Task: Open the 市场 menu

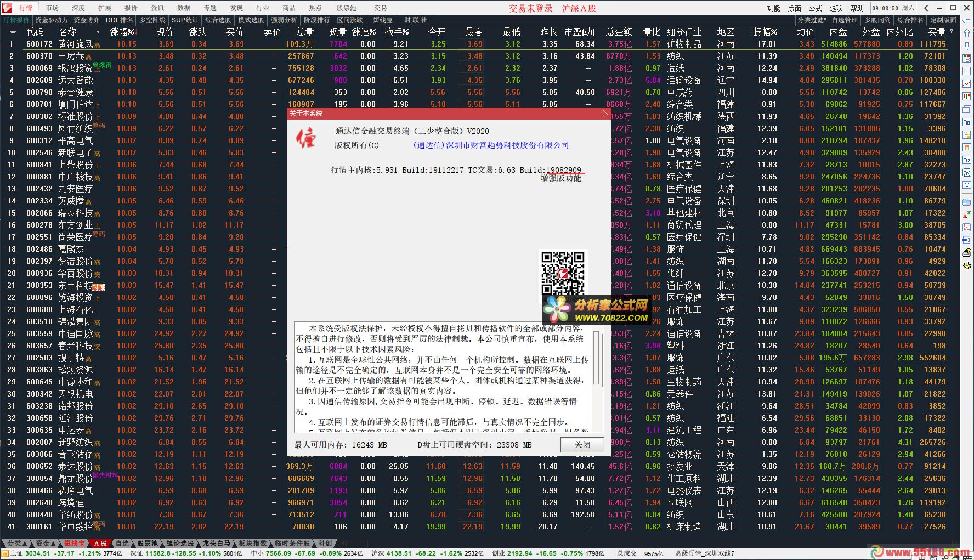Action: click(x=52, y=8)
